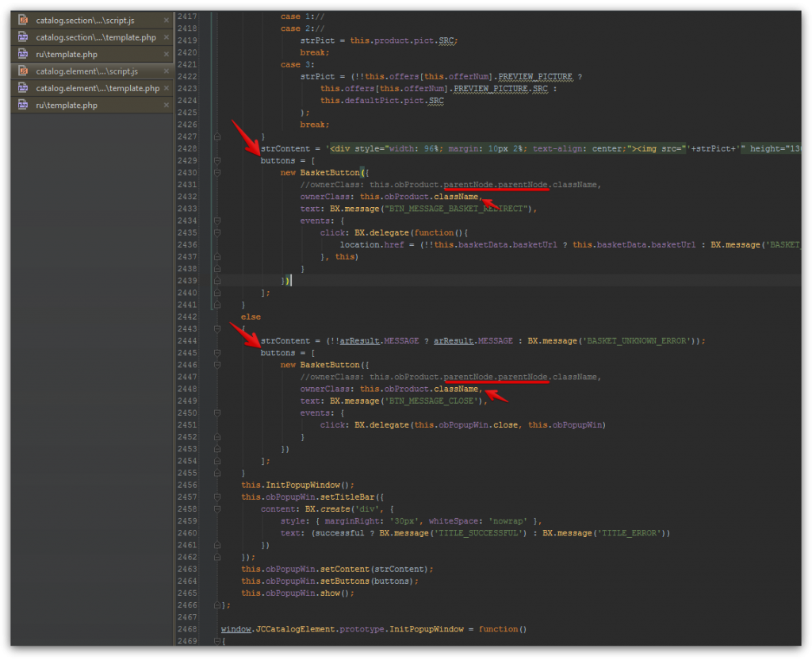Collapse the buttons array fold at line 2445
The width and height of the screenshot is (812, 660).
pyautogui.click(x=217, y=353)
